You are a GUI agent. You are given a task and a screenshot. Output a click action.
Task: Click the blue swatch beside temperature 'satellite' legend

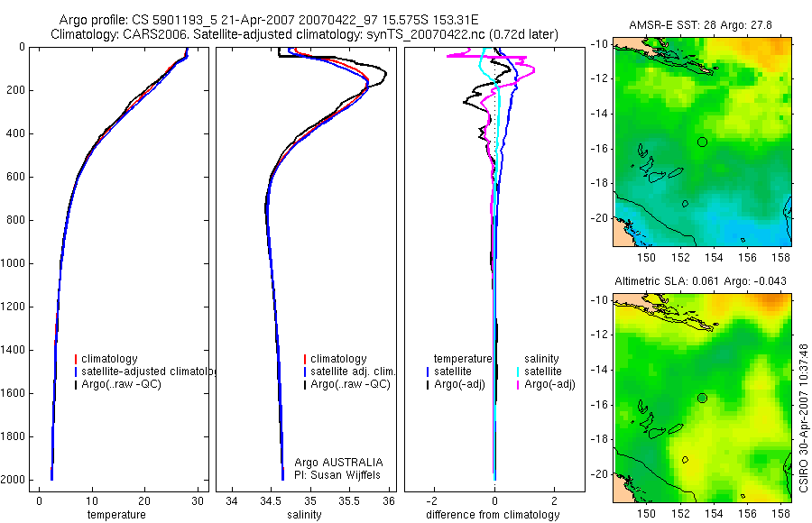(x=428, y=372)
